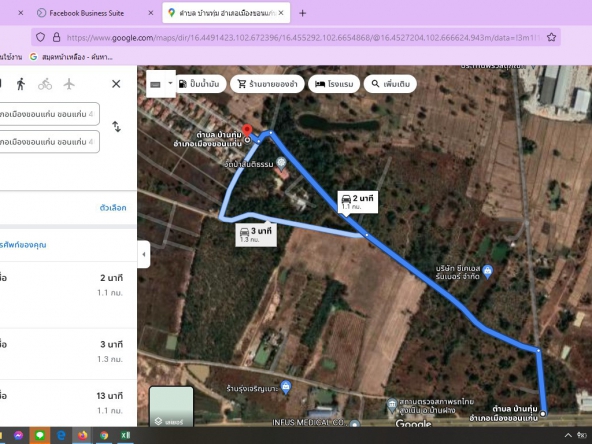Screen dimensions: 592x444
Task: Select walking travel mode icon
Action: (21, 84)
